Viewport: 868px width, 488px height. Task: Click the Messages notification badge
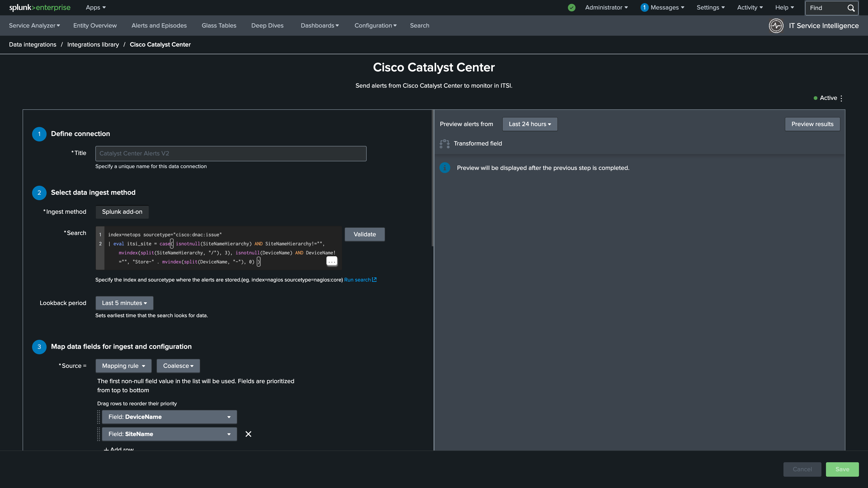[644, 7]
